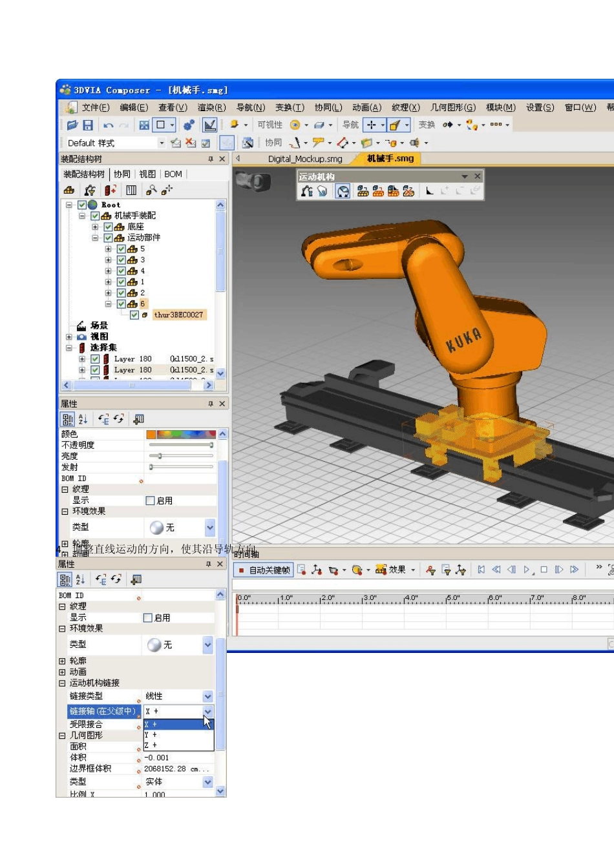Rewind timeline to start icon

481,570
